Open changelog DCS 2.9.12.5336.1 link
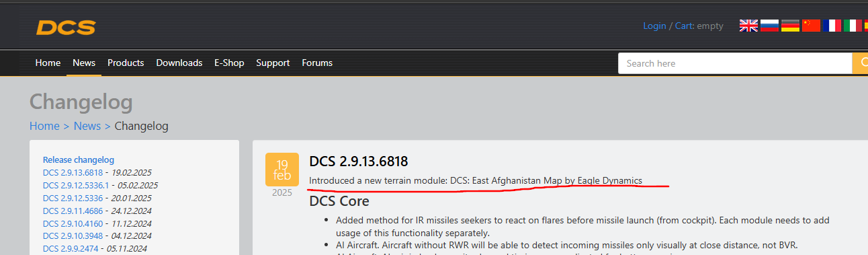This screenshot has height=255, width=868. pos(76,185)
